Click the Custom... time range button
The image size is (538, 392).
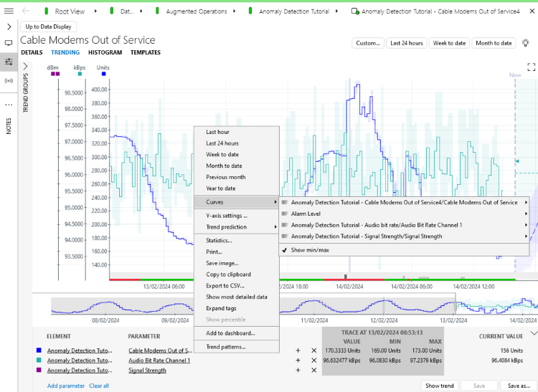pos(368,43)
